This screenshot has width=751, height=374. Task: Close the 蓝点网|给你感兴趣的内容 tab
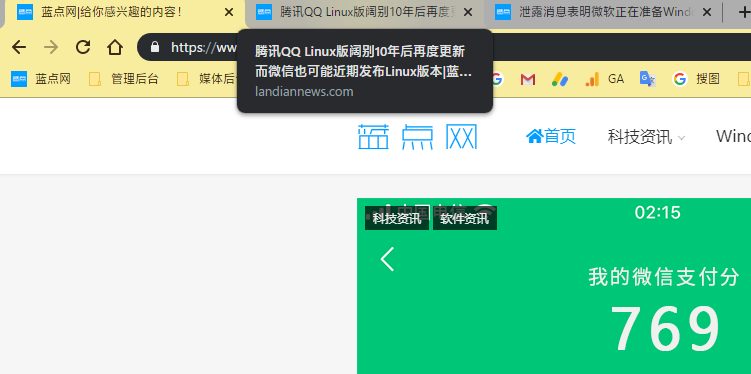click(229, 12)
